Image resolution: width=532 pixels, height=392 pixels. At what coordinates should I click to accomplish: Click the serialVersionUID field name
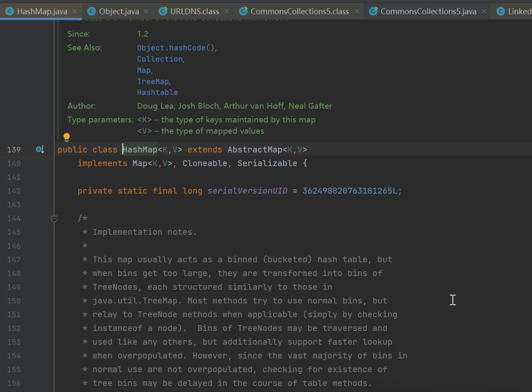pyautogui.click(x=247, y=191)
